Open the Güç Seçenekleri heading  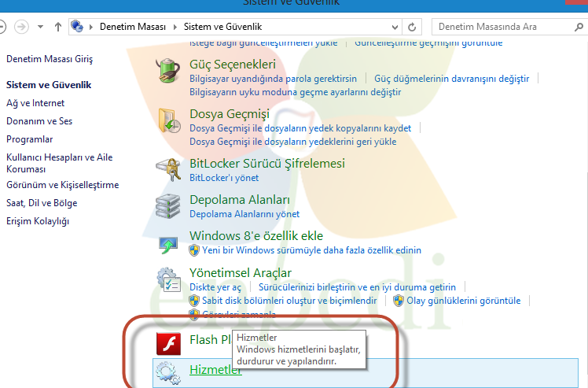pyautogui.click(x=233, y=65)
